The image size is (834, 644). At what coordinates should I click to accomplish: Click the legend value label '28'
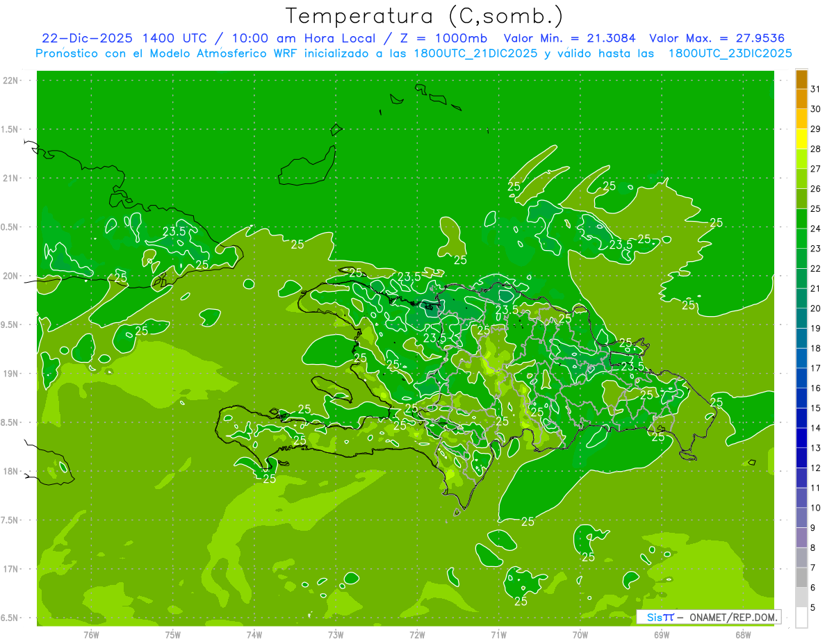[x=816, y=149]
